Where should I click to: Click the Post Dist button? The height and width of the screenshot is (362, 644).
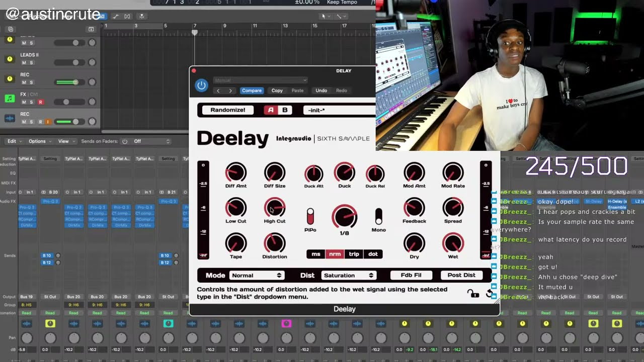[x=461, y=275]
